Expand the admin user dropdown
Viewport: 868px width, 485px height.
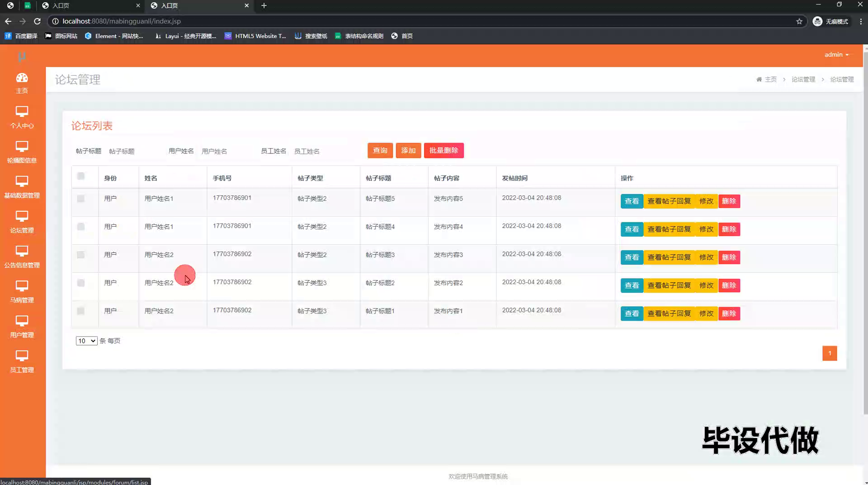[x=836, y=54]
